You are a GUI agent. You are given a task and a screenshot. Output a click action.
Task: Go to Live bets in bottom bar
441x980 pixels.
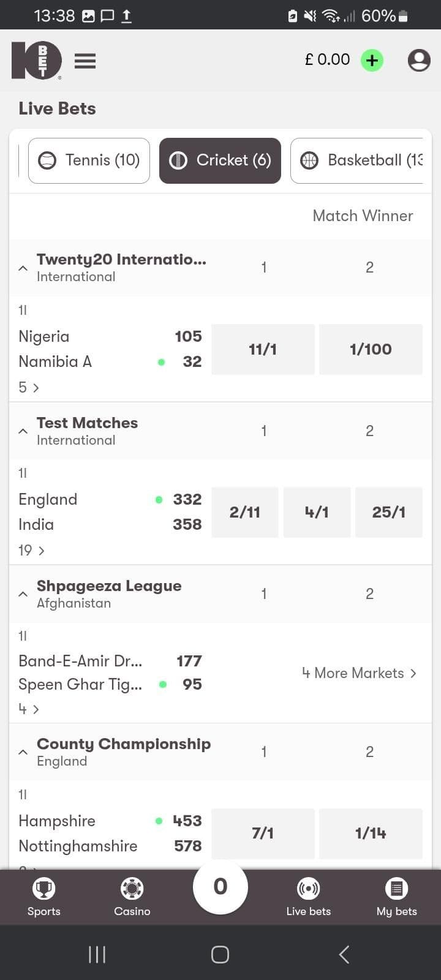click(309, 897)
